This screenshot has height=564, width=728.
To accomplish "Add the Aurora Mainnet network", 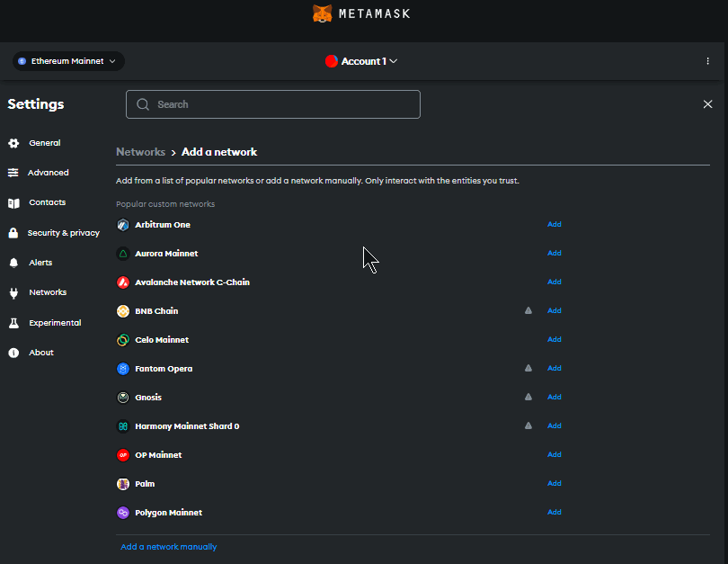I will 555,254.
